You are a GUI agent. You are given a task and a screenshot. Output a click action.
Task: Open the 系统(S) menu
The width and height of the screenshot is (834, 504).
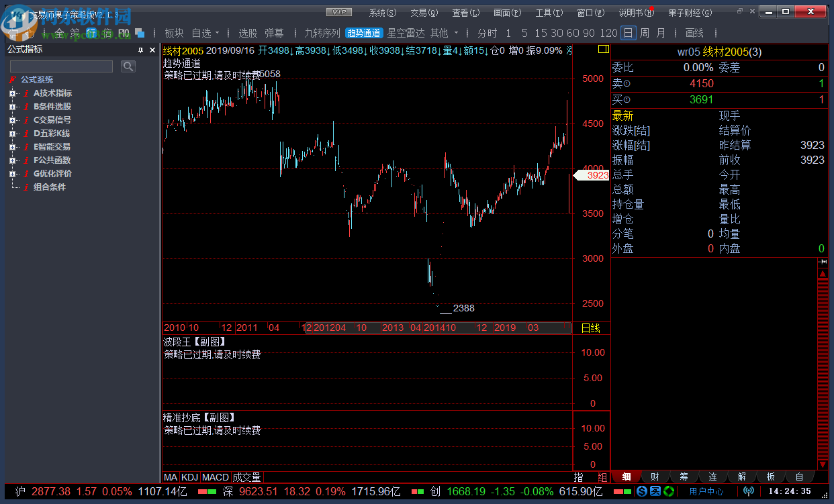click(x=383, y=13)
